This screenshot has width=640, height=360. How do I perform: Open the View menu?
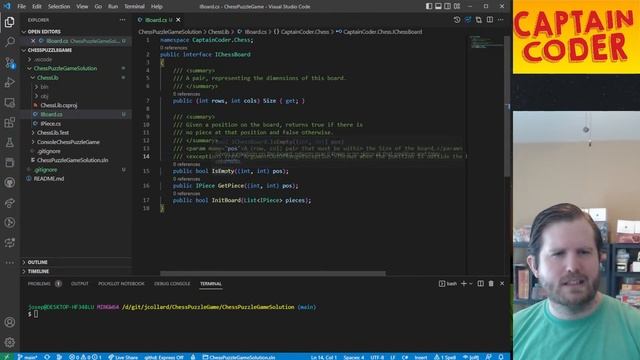[x=82, y=7]
